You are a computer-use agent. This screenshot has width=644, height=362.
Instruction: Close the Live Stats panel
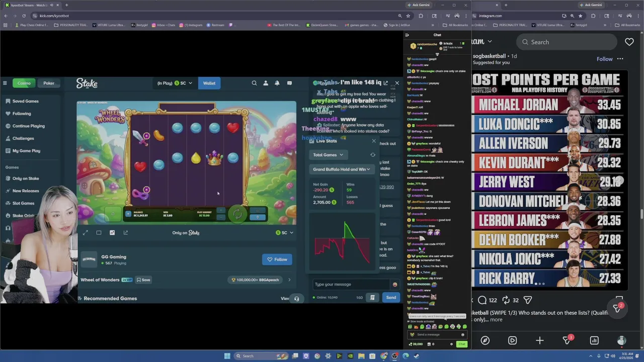coord(374,141)
